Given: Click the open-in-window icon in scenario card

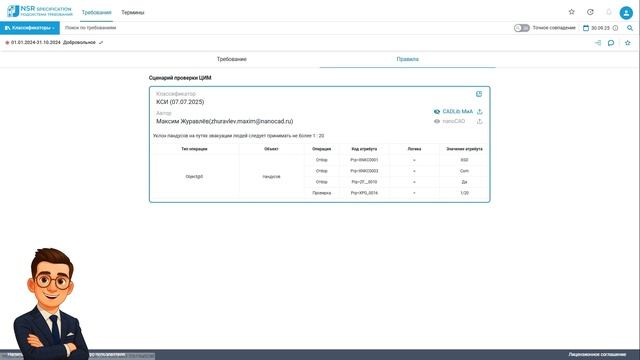Looking at the screenshot, I should click(x=479, y=94).
